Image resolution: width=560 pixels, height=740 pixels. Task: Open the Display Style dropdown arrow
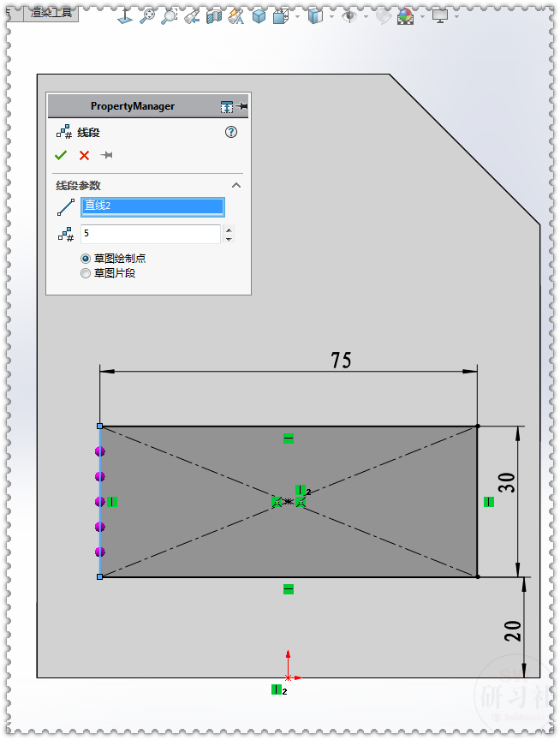click(297, 17)
